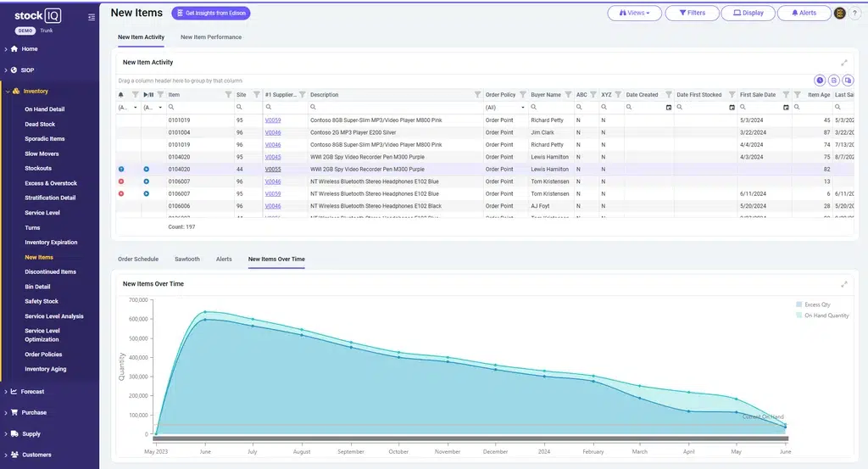The width and height of the screenshot is (868, 469).
Task: Open Inventory Aging in sidebar
Action: [x=46, y=369]
